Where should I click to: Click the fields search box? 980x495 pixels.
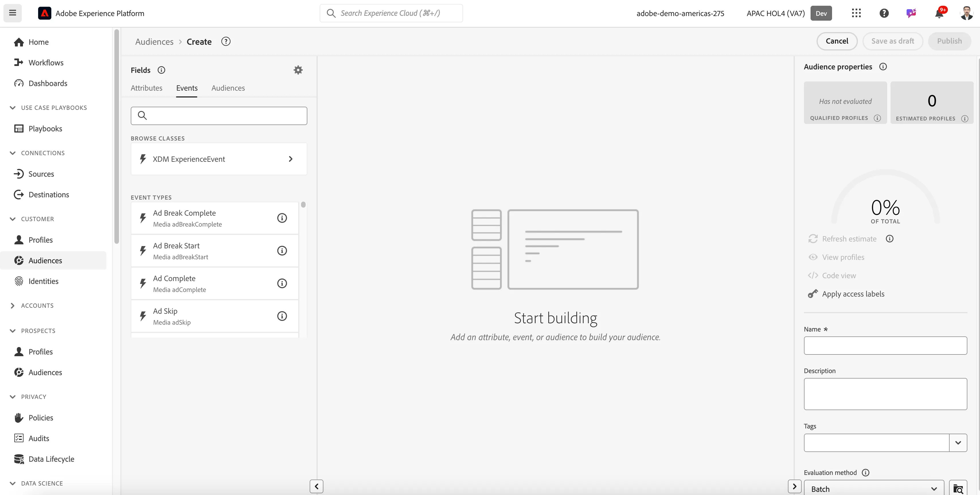[x=219, y=116]
